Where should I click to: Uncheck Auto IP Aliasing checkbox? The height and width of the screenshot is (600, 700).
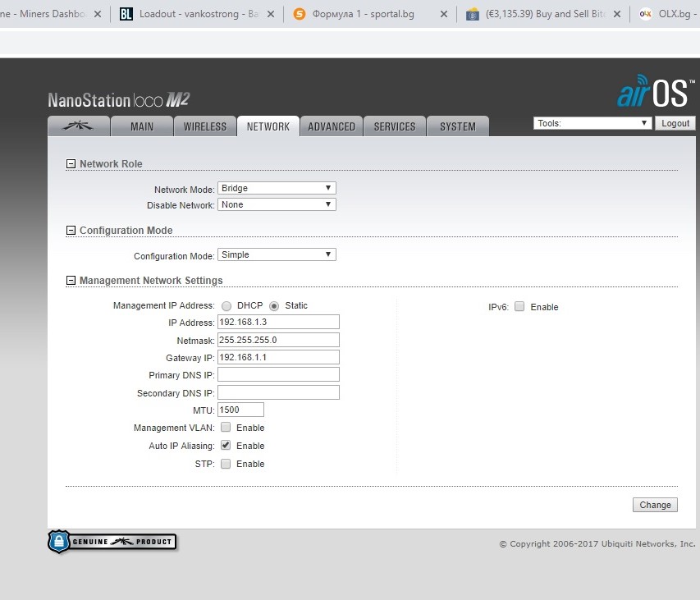(x=226, y=445)
